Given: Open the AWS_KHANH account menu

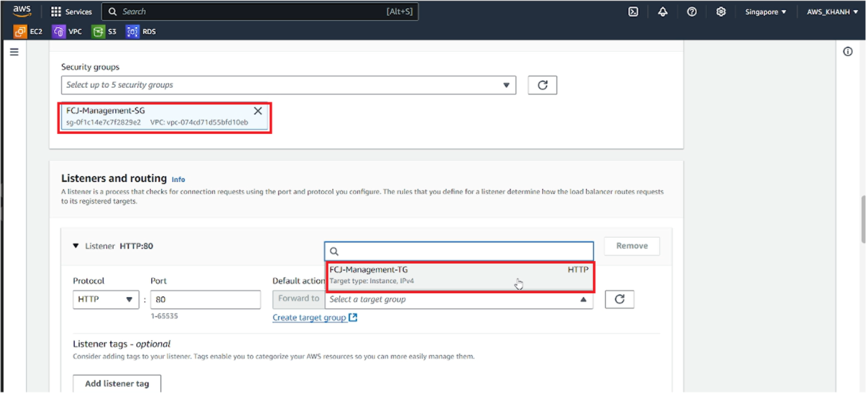Looking at the screenshot, I should [832, 12].
